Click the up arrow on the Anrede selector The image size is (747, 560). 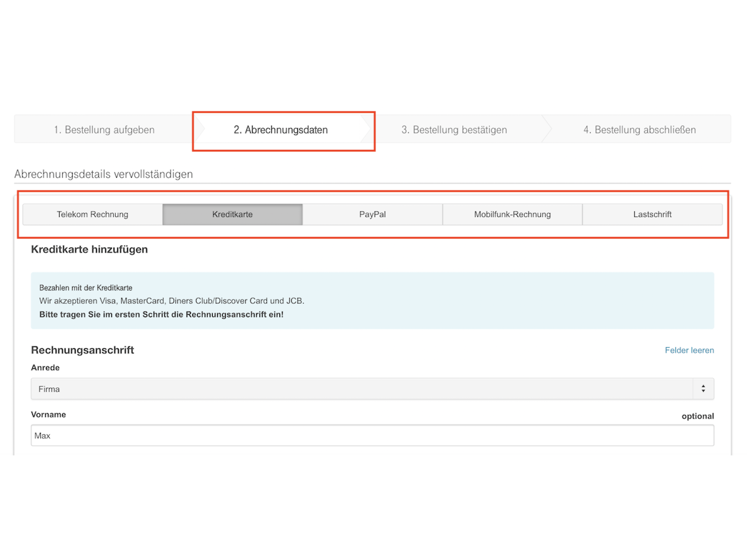tap(703, 385)
